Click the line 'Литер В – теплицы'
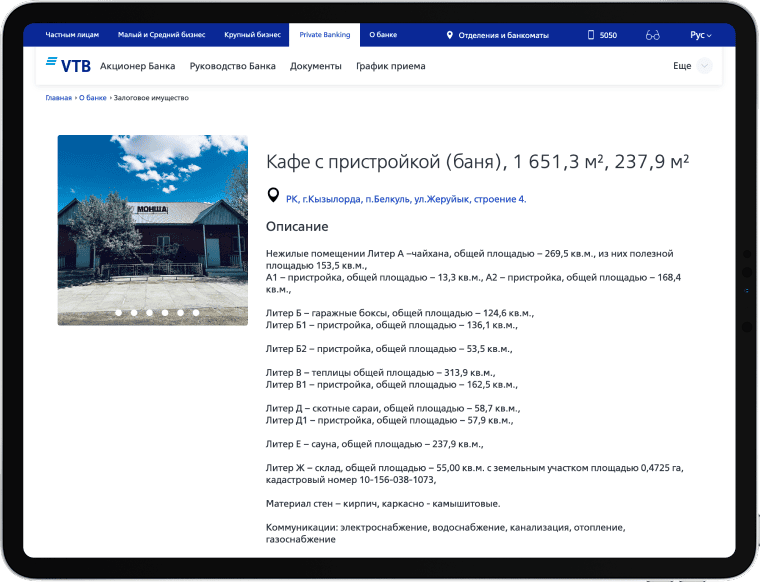 pyautogui.click(x=380, y=373)
